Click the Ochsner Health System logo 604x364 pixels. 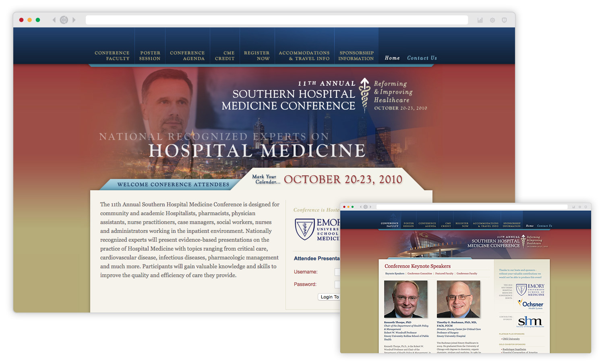pos(531,304)
